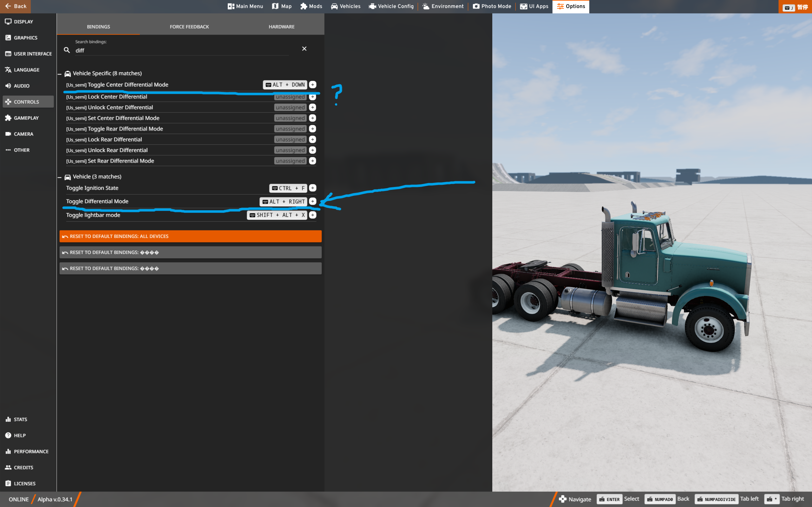Image resolution: width=812 pixels, height=507 pixels.
Task: Click the Mods puzzle piece icon
Action: [304, 6]
